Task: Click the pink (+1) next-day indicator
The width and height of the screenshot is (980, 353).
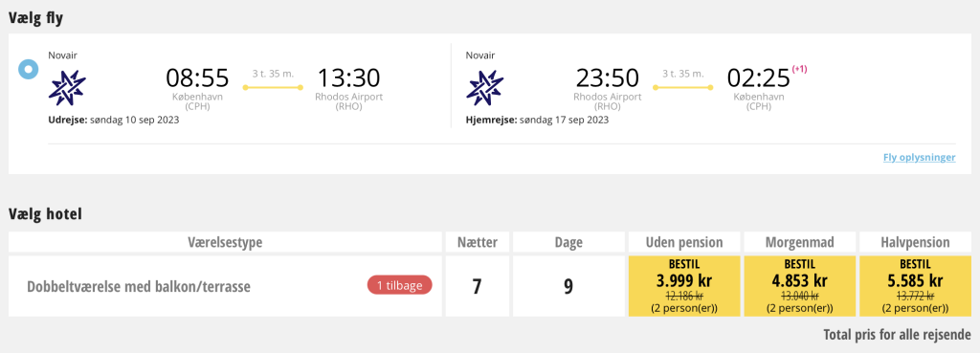Action: tap(799, 69)
